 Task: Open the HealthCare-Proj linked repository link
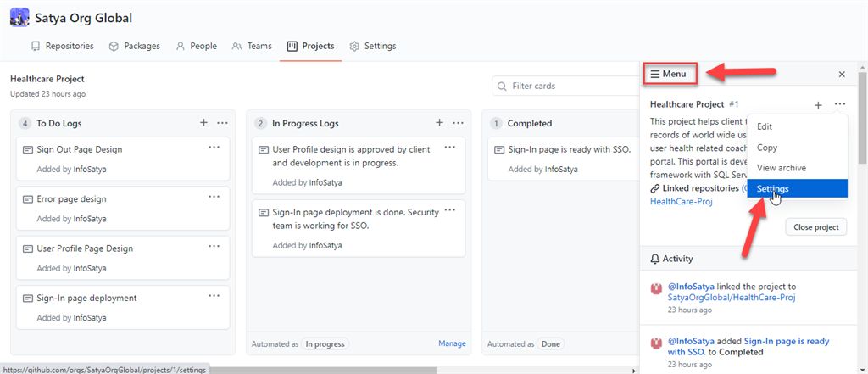681,202
